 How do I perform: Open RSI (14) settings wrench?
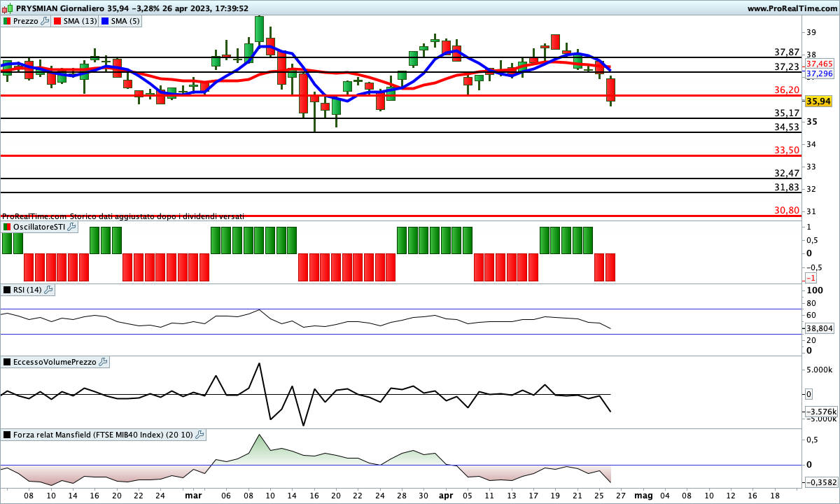pos(48,290)
